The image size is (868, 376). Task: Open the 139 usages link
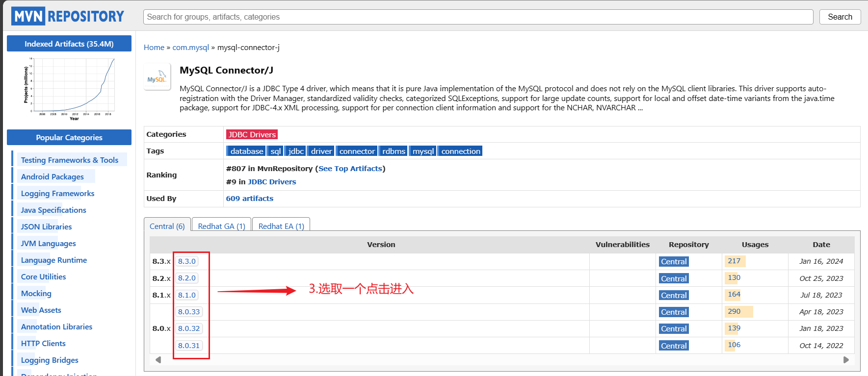(734, 328)
